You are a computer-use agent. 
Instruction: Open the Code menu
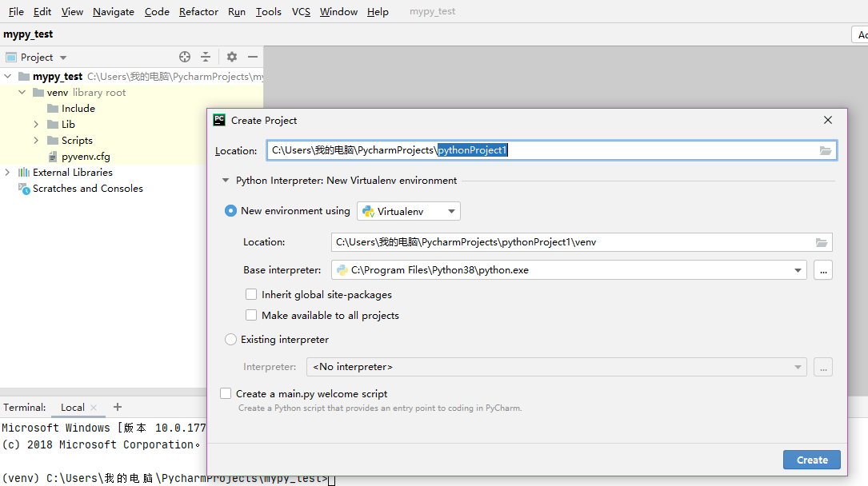pos(157,12)
